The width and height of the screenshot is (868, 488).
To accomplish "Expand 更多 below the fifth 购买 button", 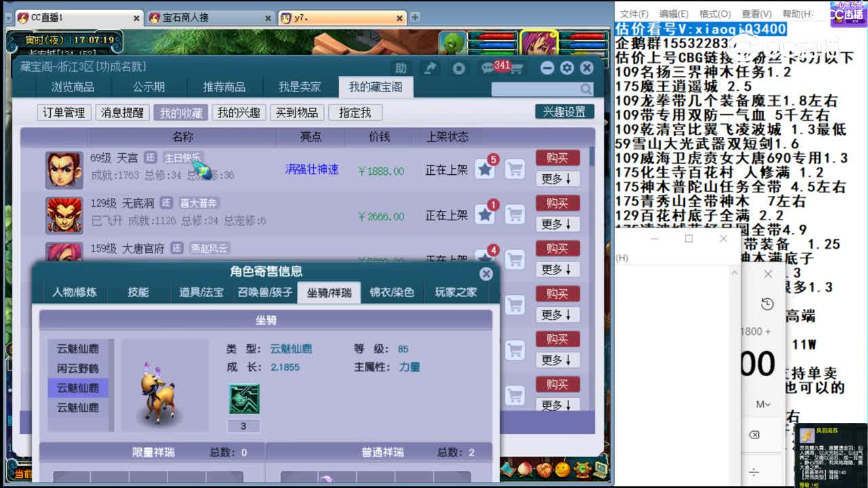I will click(557, 360).
